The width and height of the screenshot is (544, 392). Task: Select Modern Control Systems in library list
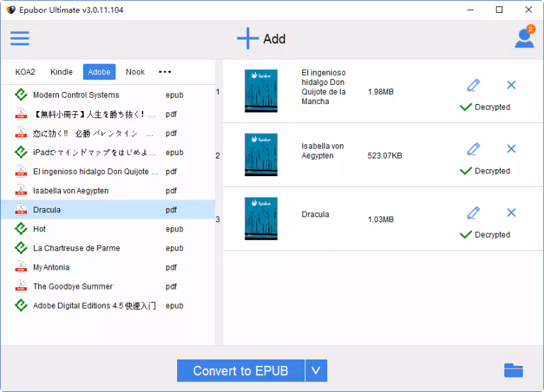(108, 95)
